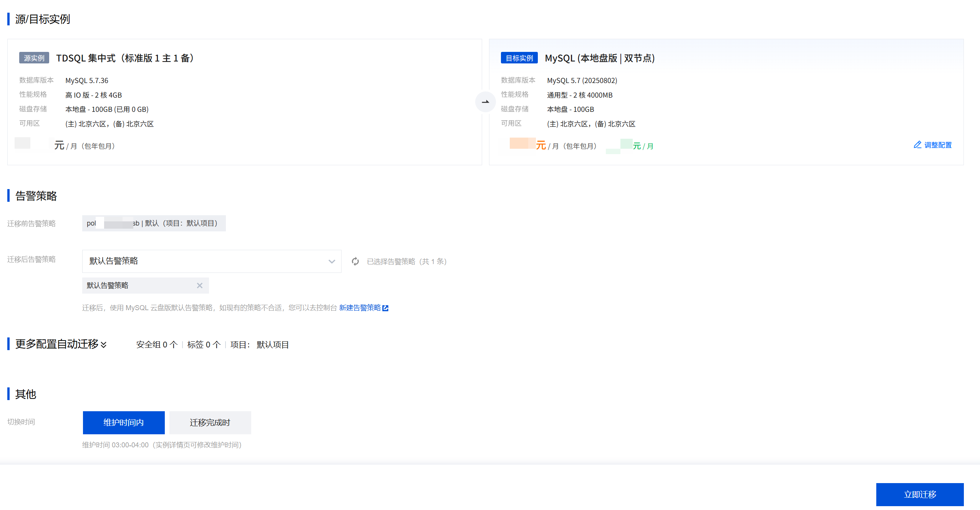The image size is (980, 510).
Task: Remove the 默认告警策略 tag with X
Action: pos(199,286)
